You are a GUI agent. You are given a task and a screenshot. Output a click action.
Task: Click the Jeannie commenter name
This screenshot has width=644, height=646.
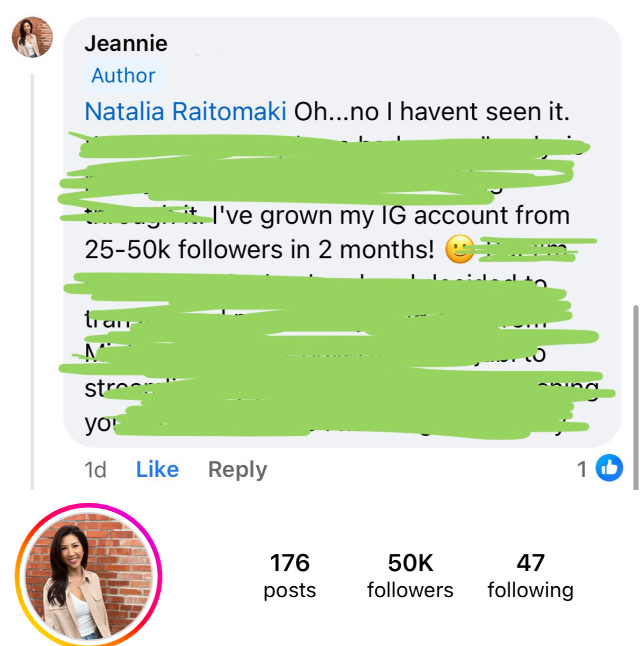[x=126, y=43]
